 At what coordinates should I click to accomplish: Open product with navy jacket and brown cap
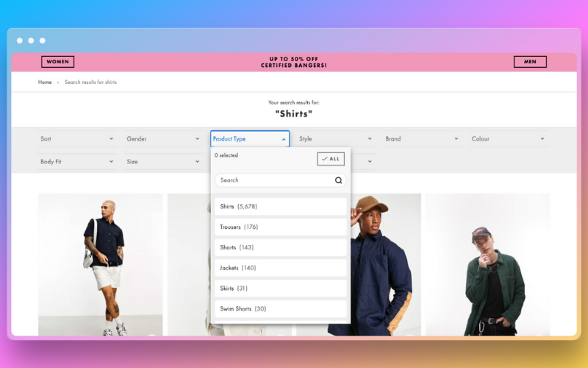click(x=385, y=264)
